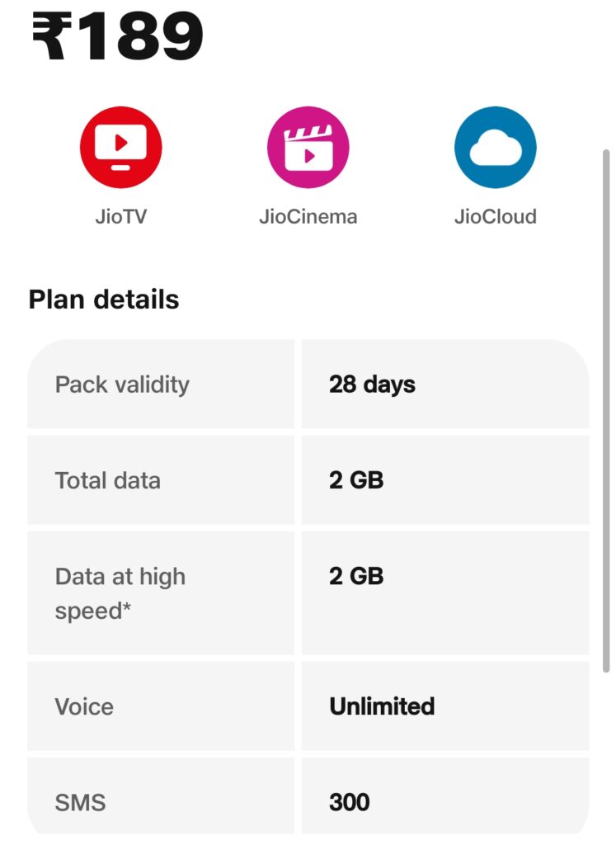Tap the Data at high speed label
Image resolution: width=616 pixels, height=845 pixels.
click(x=120, y=593)
